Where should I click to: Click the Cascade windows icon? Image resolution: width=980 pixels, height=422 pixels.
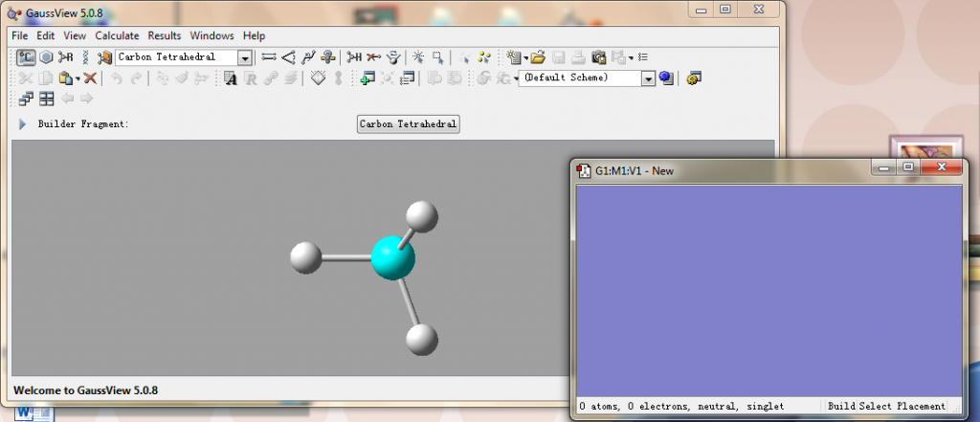26,99
